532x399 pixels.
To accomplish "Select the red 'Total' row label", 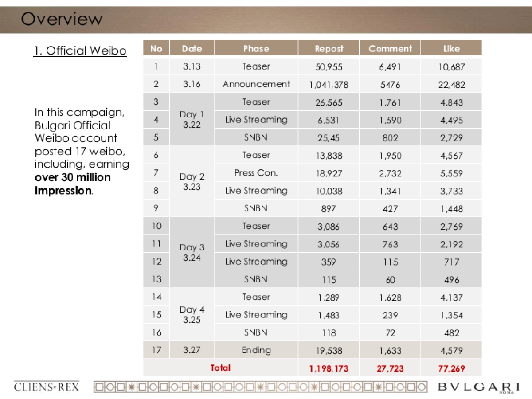I will coord(220,368).
